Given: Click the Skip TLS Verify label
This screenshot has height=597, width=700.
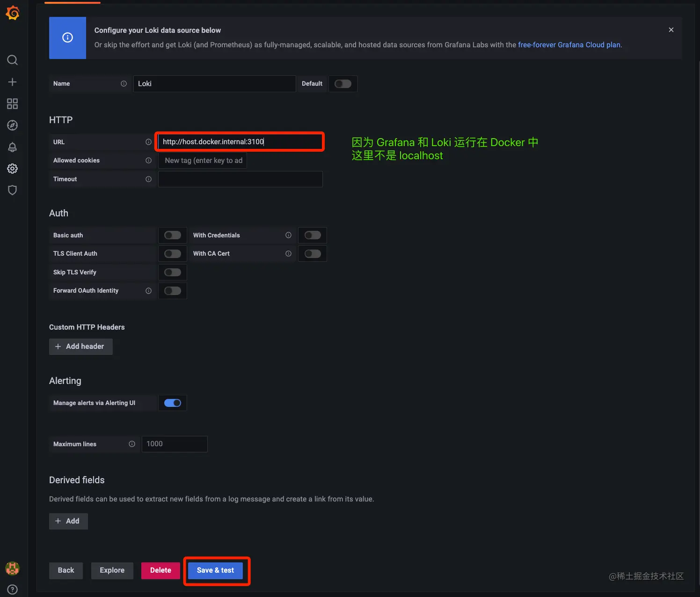Looking at the screenshot, I should (x=75, y=273).
